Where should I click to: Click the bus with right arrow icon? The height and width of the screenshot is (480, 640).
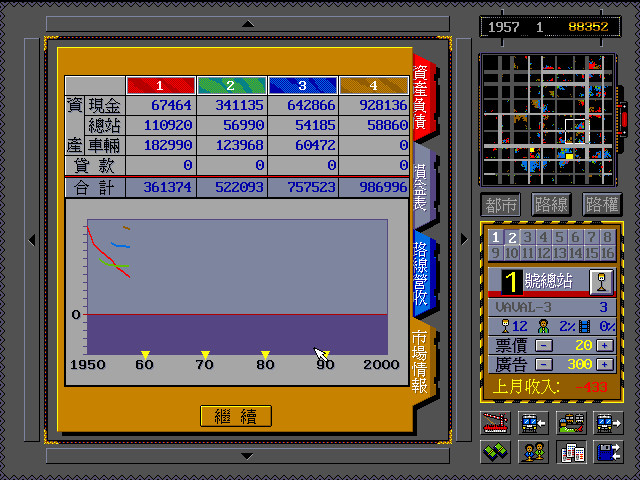click(608, 422)
